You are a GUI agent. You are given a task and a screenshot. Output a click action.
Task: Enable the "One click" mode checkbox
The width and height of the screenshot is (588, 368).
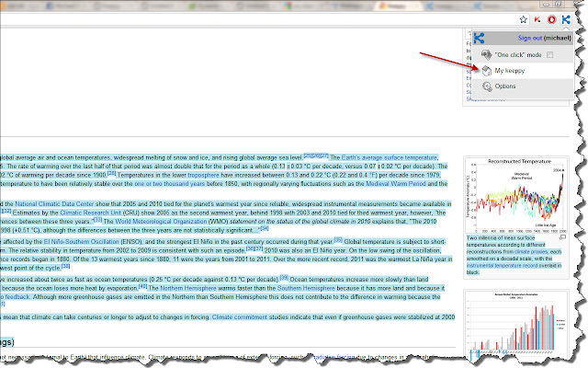tap(549, 55)
